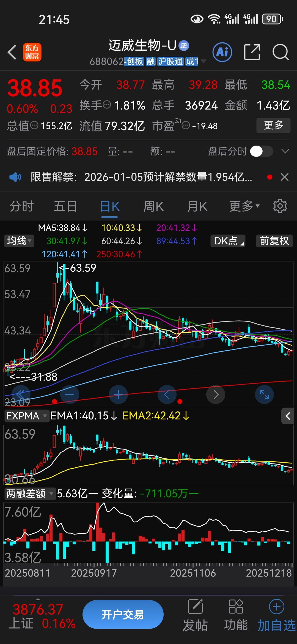Open the Ai assistant icon
Viewport: 297px width, 644px height.
[x=222, y=52]
